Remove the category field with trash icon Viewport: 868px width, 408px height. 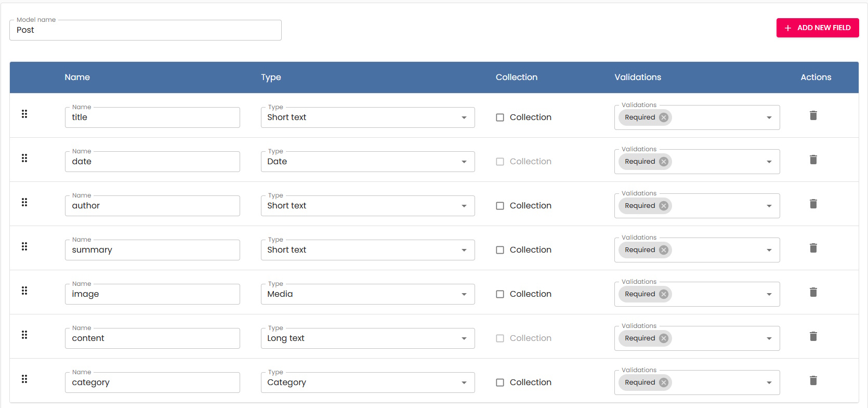click(813, 380)
